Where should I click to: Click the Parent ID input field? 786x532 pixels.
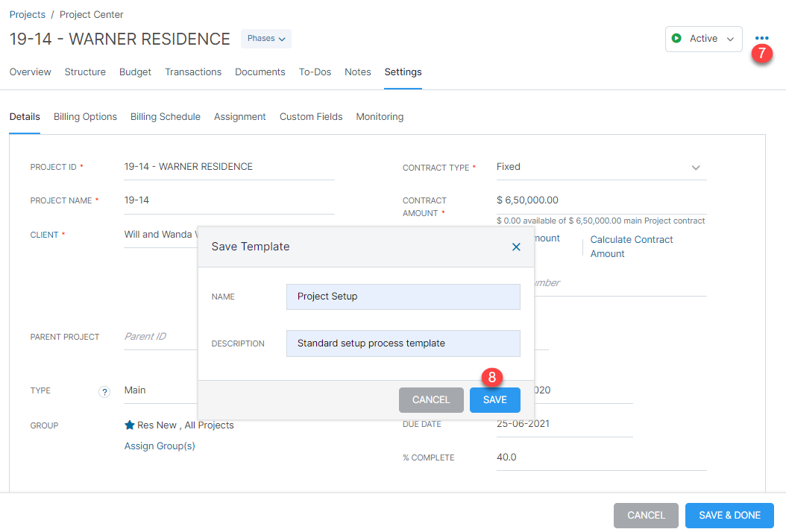160,337
